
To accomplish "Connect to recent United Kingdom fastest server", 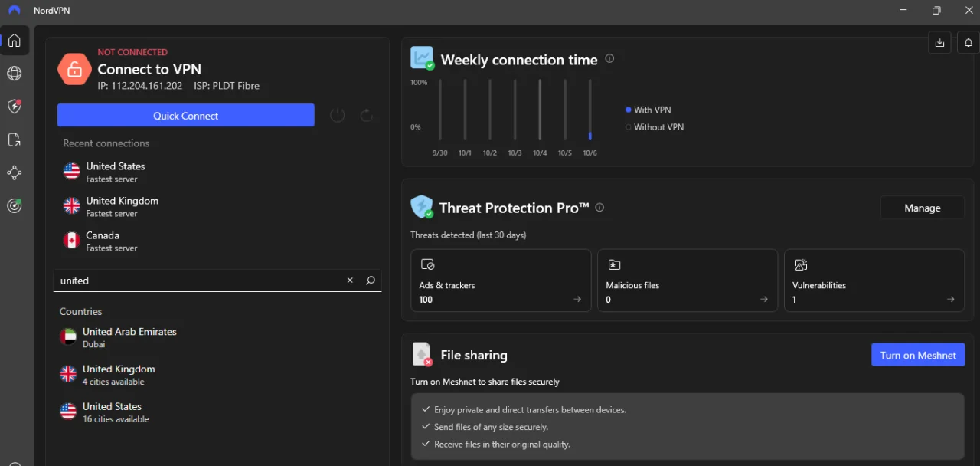I will (x=217, y=206).
